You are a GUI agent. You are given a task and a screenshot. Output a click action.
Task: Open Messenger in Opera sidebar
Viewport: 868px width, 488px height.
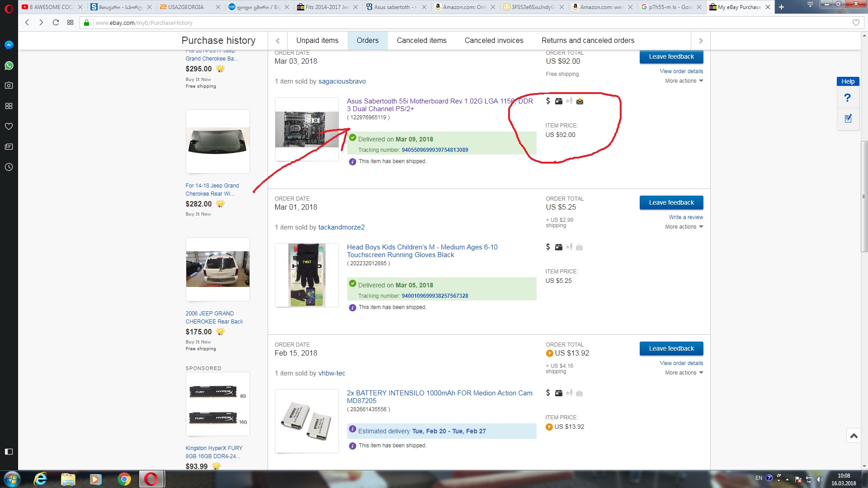(9, 45)
